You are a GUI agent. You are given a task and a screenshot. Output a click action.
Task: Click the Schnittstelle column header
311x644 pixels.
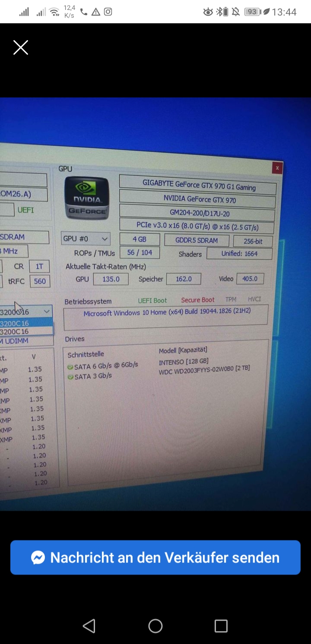coord(86,354)
